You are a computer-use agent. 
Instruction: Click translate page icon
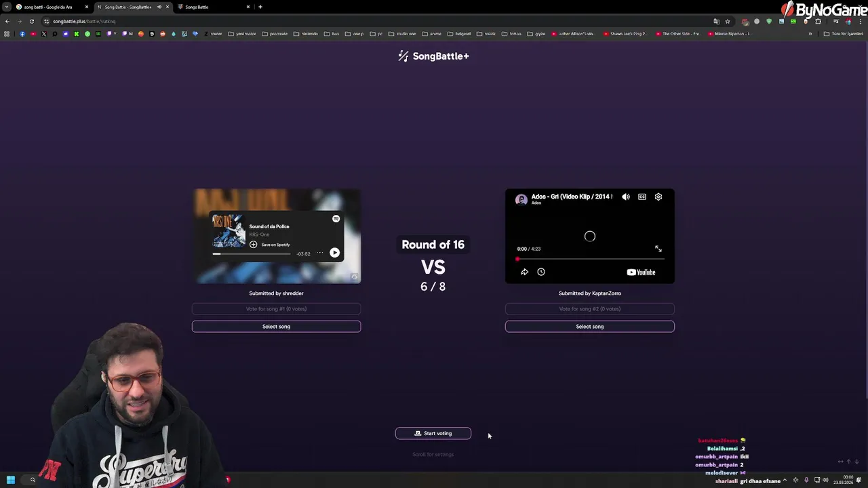tap(716, 21)
